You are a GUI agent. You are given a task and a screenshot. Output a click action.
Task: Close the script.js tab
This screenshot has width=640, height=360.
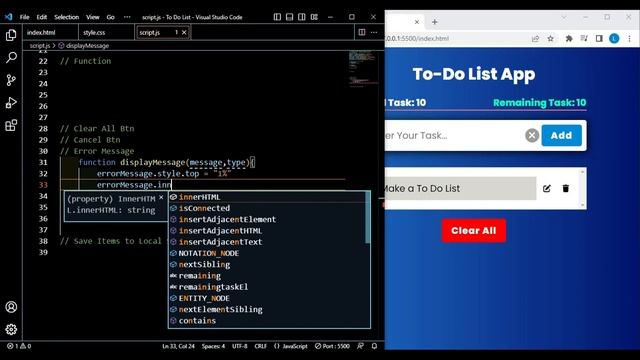pos(184,32)
